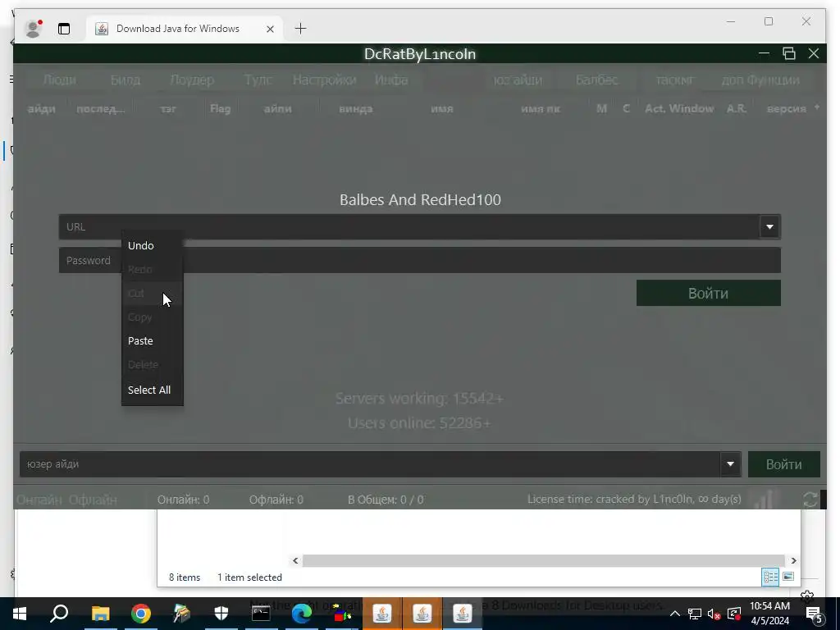Choose Select All from the context menu
The height and width of the screenshot is (630, 840).
(149, 390)
